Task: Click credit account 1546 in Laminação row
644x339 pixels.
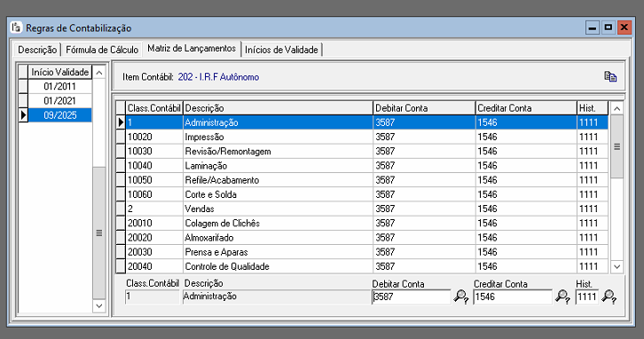Action: pyautogui.click(x=526, y=166)
